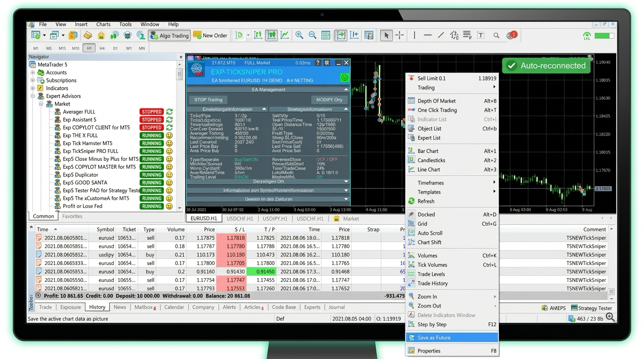Click the magnifier icon in the status bar corner
This screenshot has width=644, height=359.
pyautogui.click(x=610, y=317)
